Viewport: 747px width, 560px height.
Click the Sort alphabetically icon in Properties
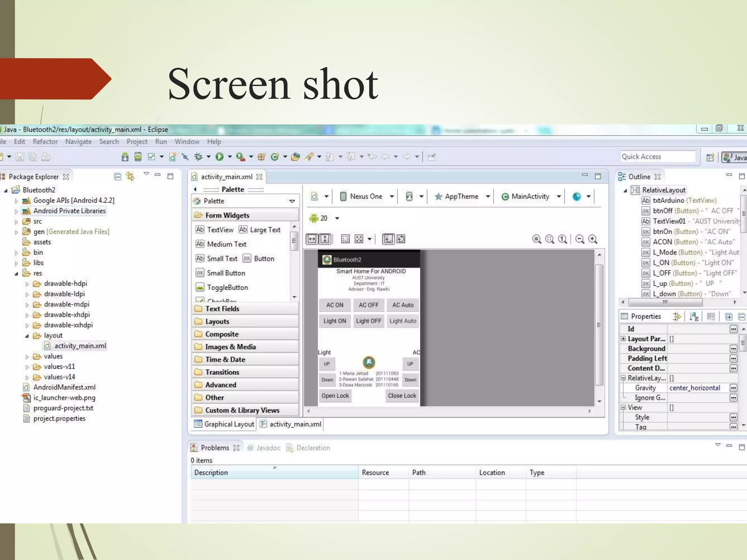pyautogui.click(x=694, y=316)
